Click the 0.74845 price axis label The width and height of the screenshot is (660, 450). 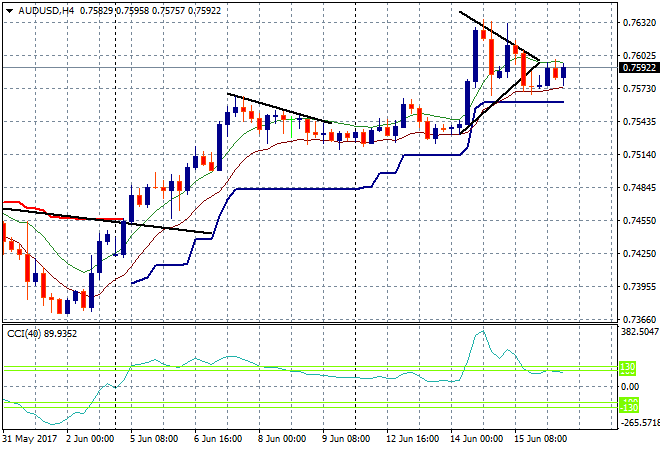639,187
